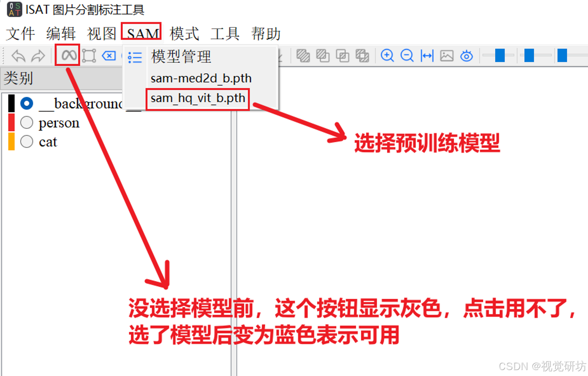Select the polygon drawing tool icon
This screenshot has width=588, height=376.
pos(89,55)
